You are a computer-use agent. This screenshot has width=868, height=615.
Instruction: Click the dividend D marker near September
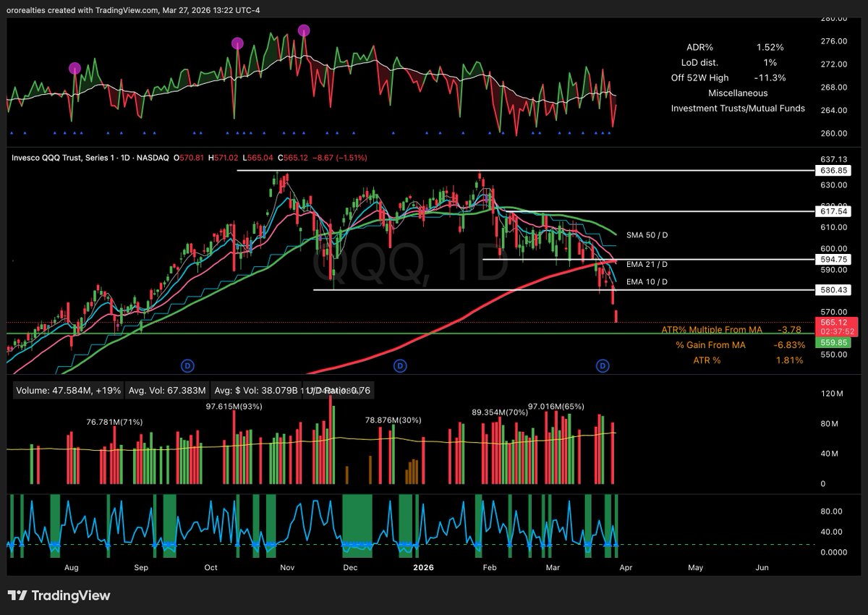[x=187, y=366]
